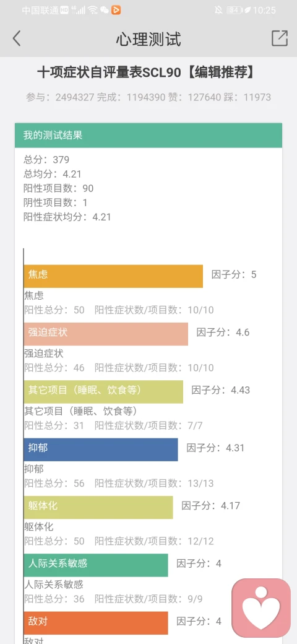Tap the Wi-Fi status icon
The height and width of the screenshot is (644, 297).
tap(93, 11)
